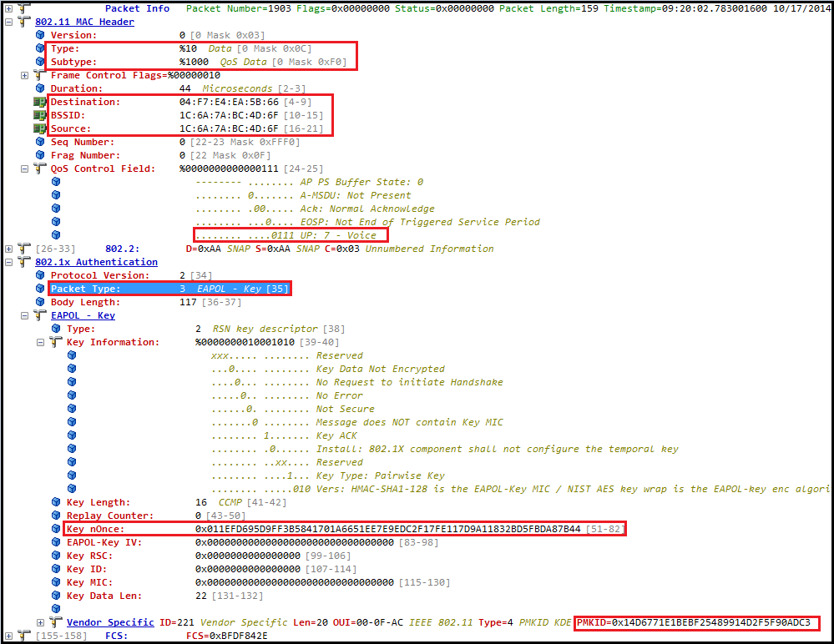Click the cube icon beside Duration
Image resolution: width=834 pixels, height=644 pixels.
[x=40, y=88]
